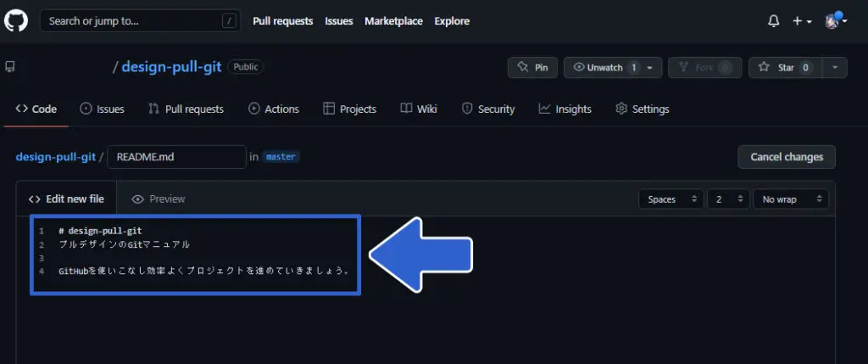Select the Edit new file tab
Viewport: 868px width, 364px height.
point(66,199)
